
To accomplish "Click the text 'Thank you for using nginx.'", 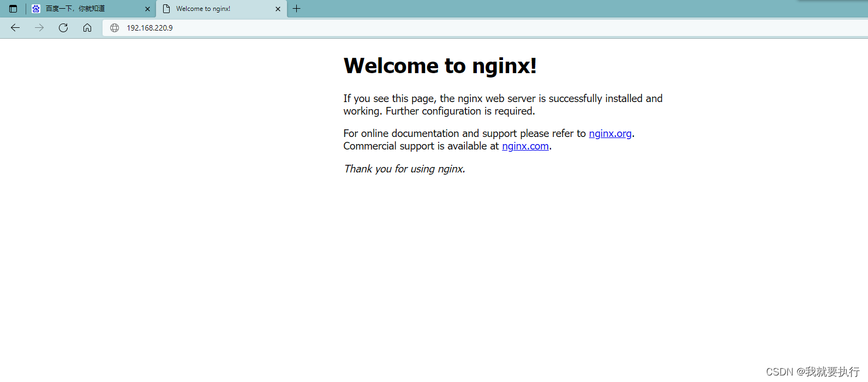I will 404,169.
